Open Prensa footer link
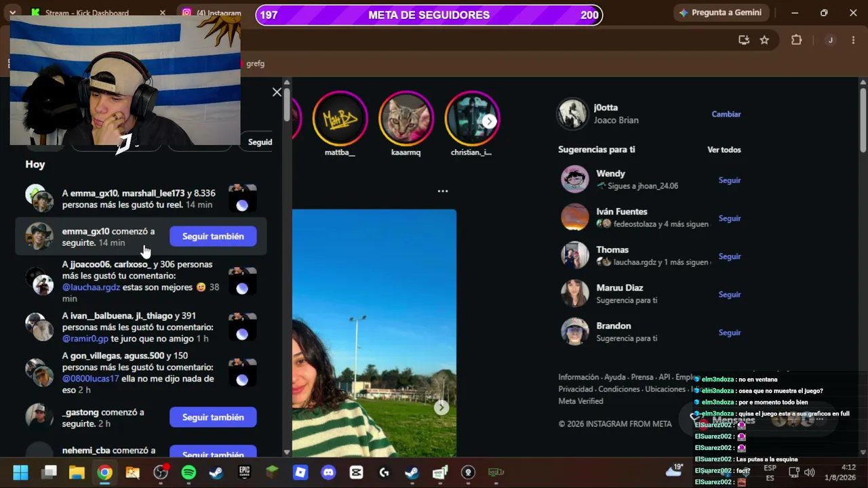This screenshot has height=488, width=868. click(642, 377)
